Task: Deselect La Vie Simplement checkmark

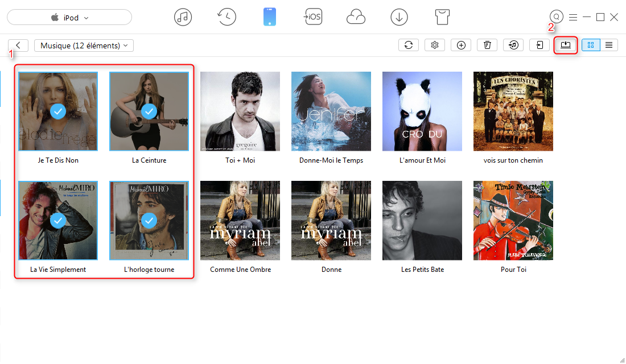Action: [x=58, y=220]
